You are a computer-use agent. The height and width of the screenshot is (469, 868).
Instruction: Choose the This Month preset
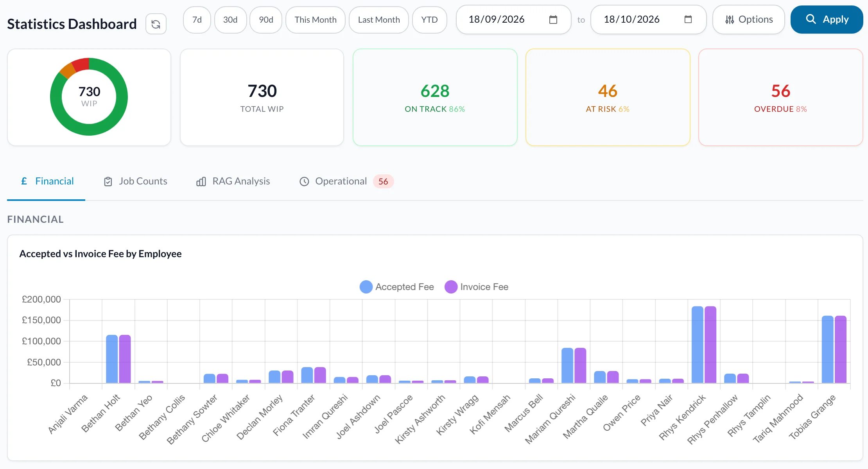click(316, 20)
